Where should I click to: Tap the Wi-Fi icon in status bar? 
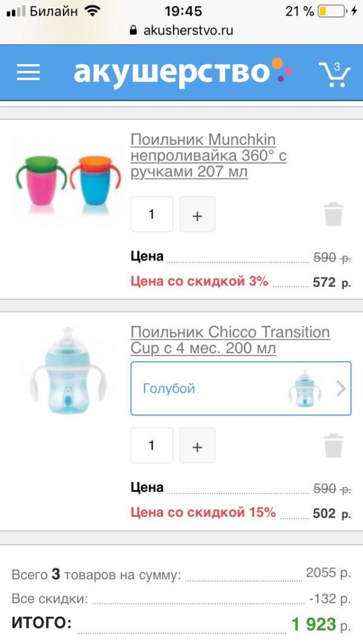93,10
